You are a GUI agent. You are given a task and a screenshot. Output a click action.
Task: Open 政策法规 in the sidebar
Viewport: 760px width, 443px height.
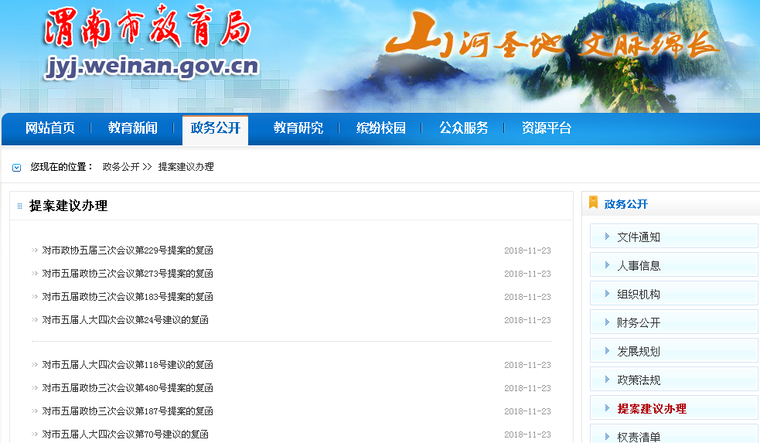click(674, 380)
